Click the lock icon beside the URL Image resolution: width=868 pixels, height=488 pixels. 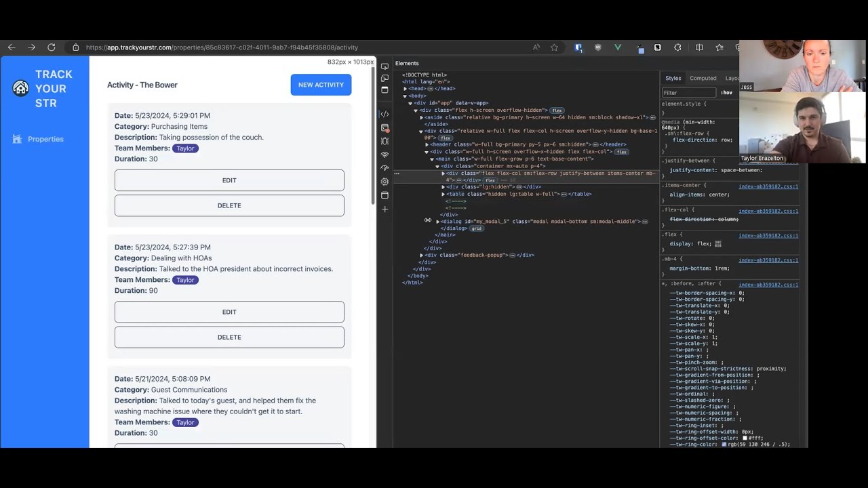coord(76,47)
